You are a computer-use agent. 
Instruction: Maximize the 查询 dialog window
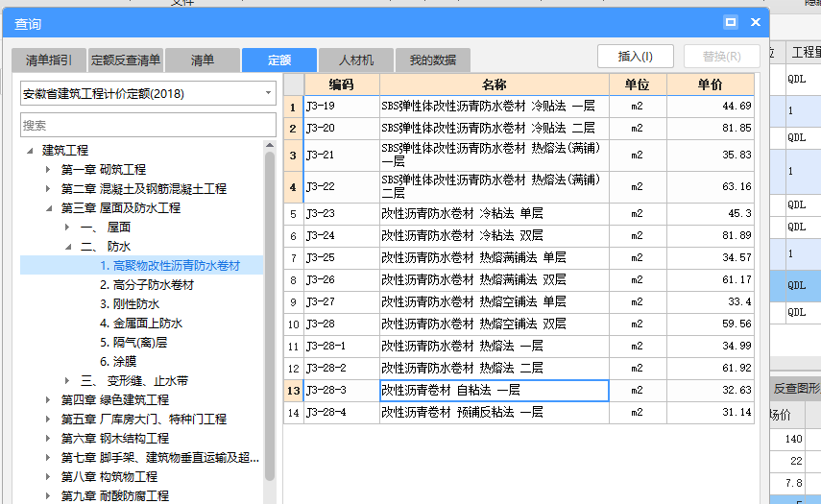coord(731,22)
